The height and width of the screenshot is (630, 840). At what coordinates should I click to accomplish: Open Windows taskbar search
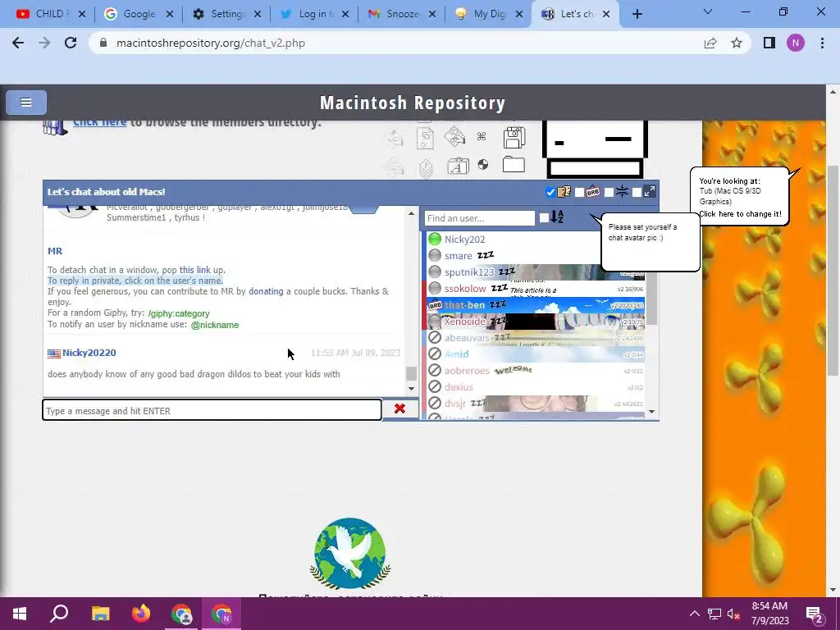(x=59, y=614)
